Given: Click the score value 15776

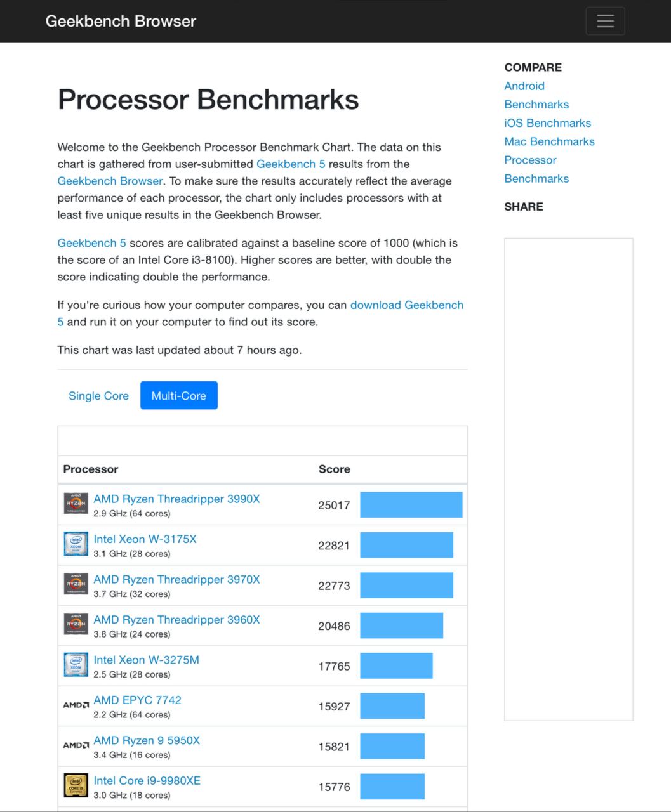Looking at the screenshot, I should pos(334,787).
